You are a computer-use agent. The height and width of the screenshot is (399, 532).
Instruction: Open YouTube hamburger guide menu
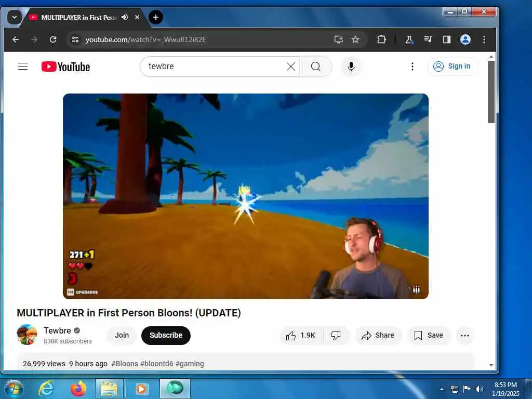point(23,66)
